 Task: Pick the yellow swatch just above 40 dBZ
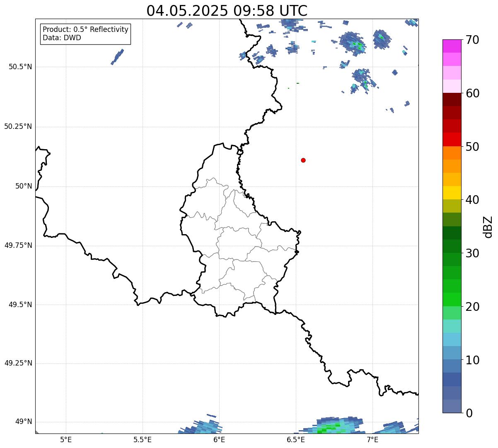[x=452, y=193]
